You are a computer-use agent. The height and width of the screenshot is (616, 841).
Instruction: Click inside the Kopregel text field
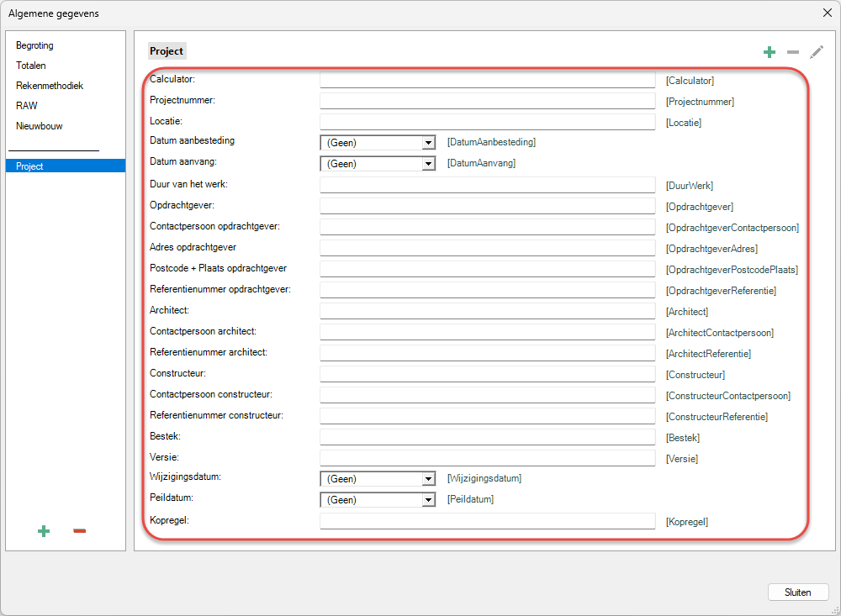487,521
